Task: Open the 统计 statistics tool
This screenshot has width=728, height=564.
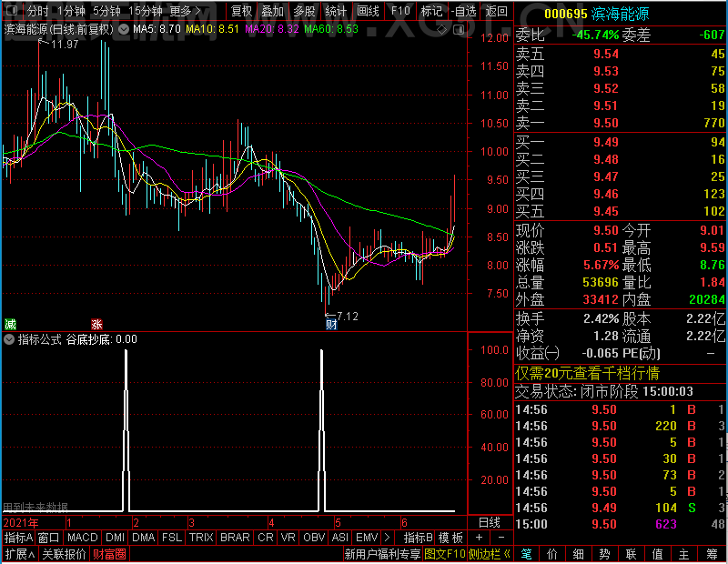Action: tap(336, 11)
